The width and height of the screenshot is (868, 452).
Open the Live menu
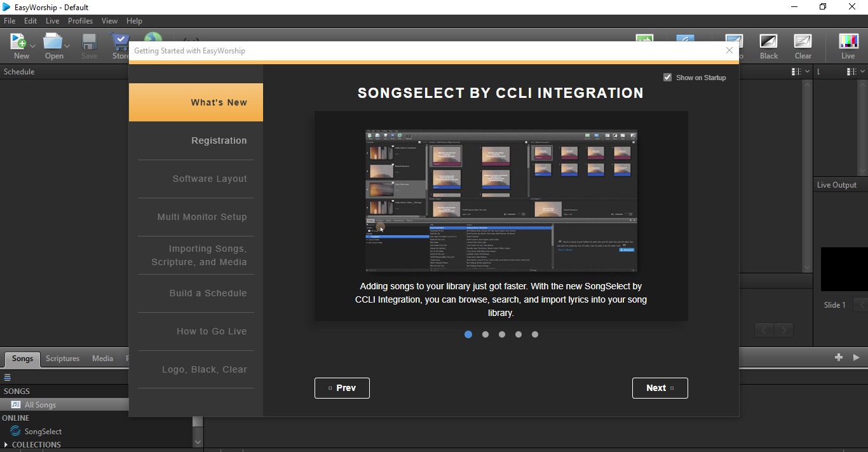coord(52,21)
